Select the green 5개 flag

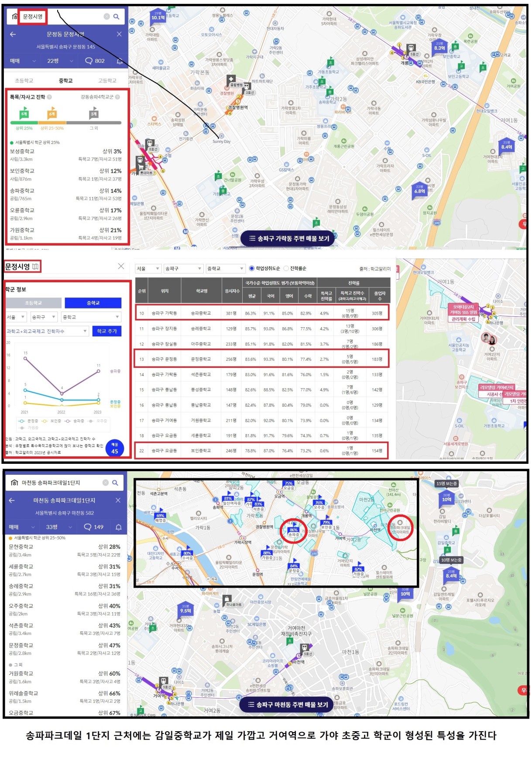point(24,113)
